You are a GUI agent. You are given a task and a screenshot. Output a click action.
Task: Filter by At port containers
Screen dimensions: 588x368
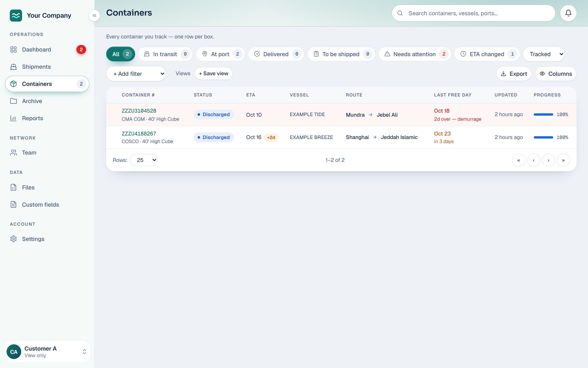click(x=220, y=54)
